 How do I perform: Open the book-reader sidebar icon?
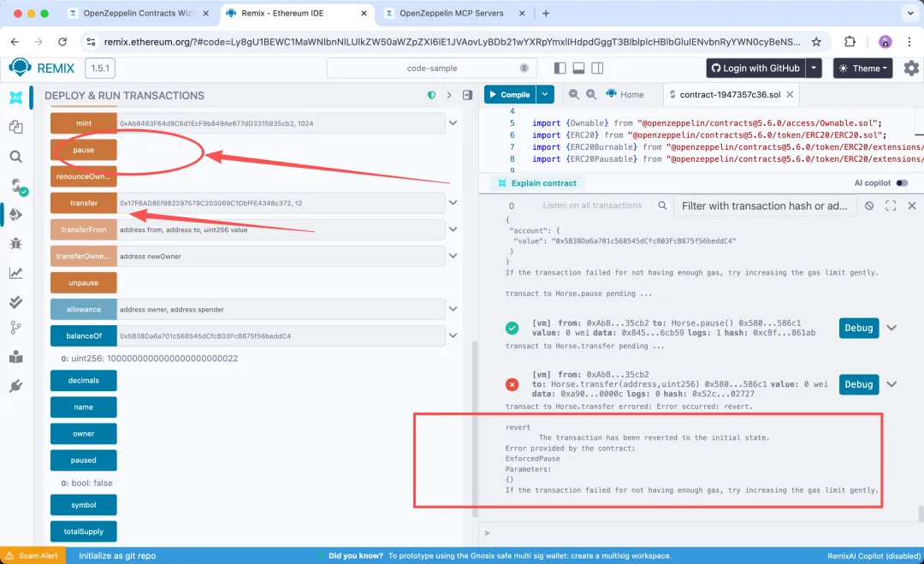point(16,357)
